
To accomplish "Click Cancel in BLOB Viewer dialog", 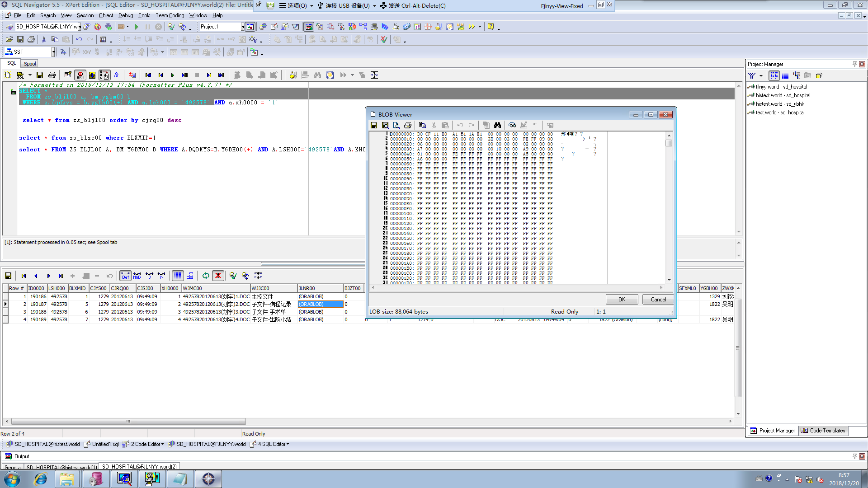I will 658,300.
